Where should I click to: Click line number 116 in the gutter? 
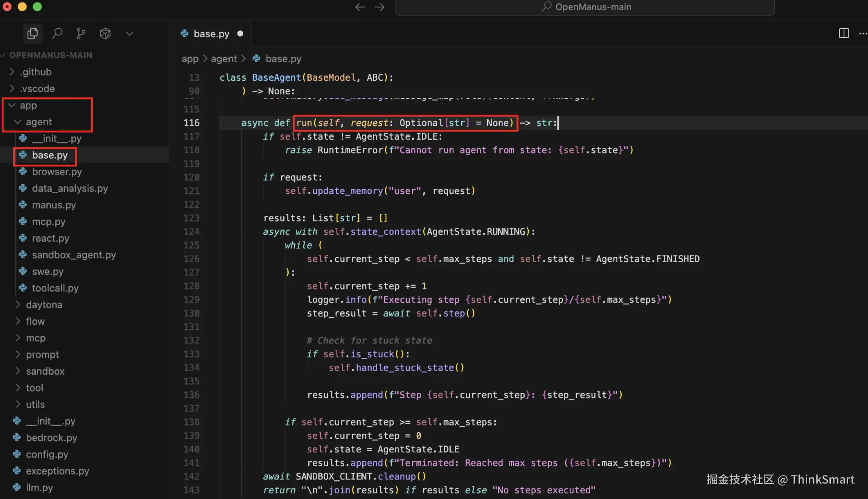click(191, 123)
